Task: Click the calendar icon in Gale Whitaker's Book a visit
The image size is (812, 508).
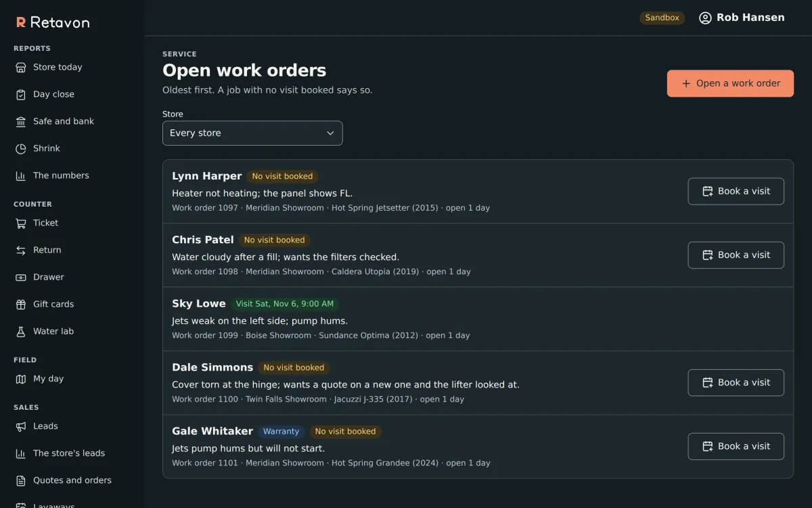Action: point(708,446)
